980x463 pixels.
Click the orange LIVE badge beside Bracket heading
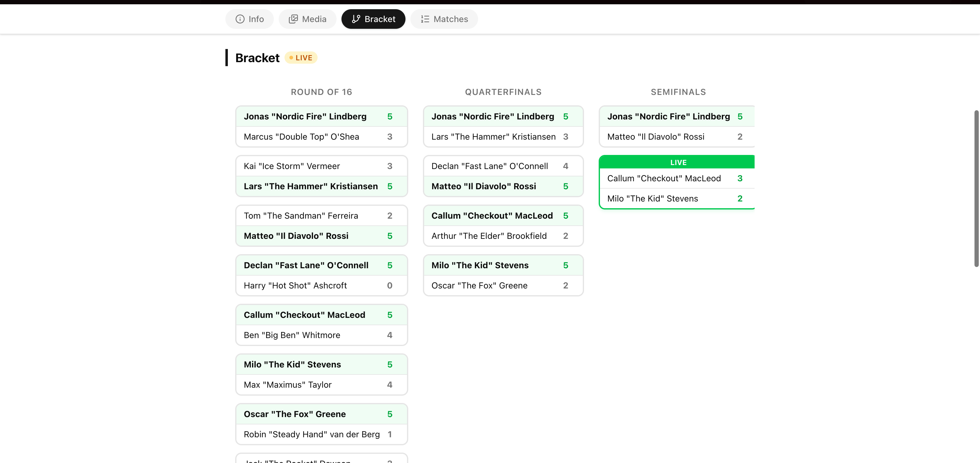pos(301,58)
